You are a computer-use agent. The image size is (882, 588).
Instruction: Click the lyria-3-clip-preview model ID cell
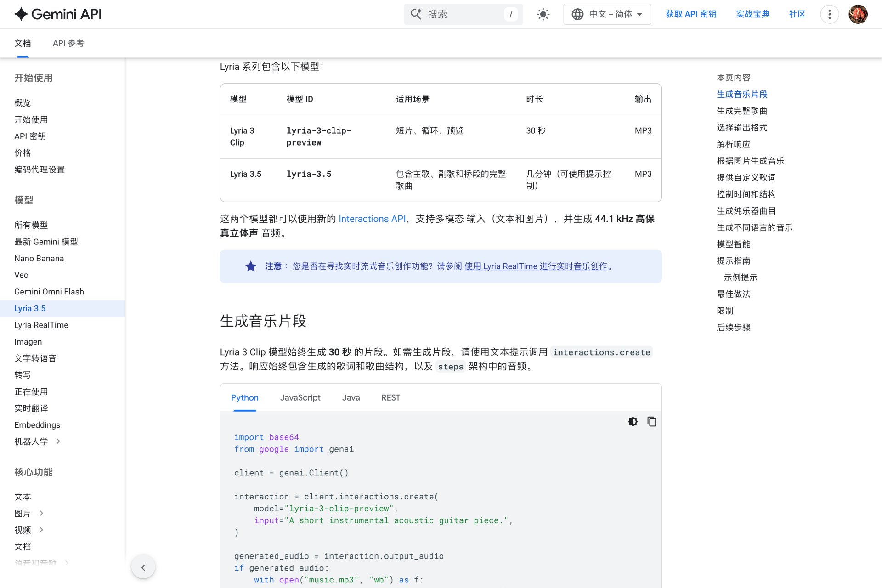pyautogui.click(x=319, y=137)
